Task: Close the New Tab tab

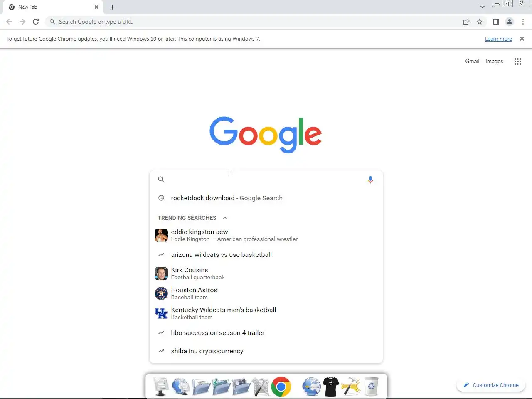Action: 96,7
